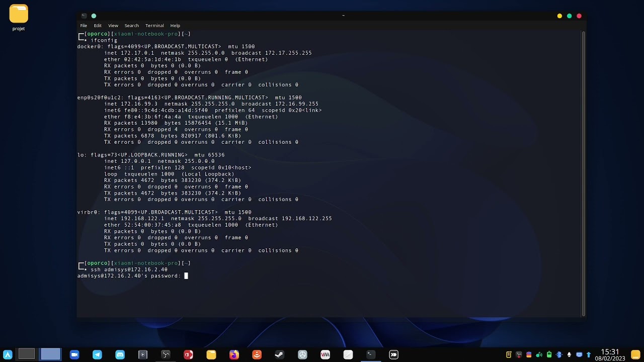
Task: Open the battery tray icon
Action: pos(549,354)
